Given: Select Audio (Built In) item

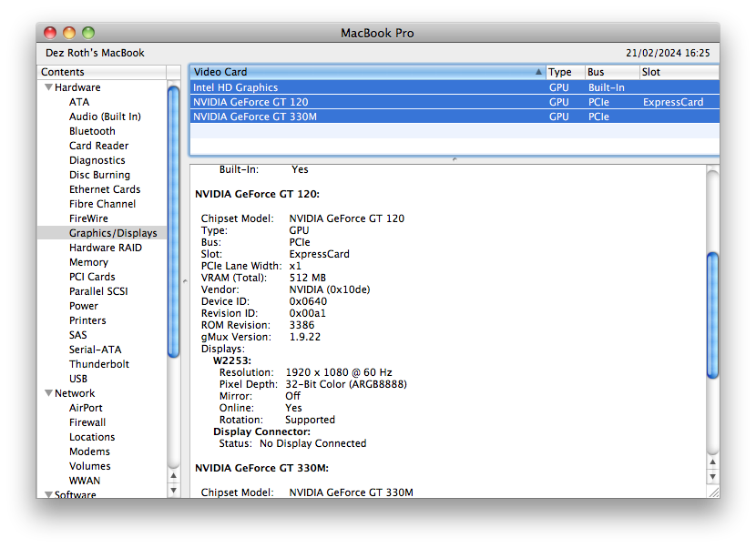Looking at the screenshot, I should (105, 117).
